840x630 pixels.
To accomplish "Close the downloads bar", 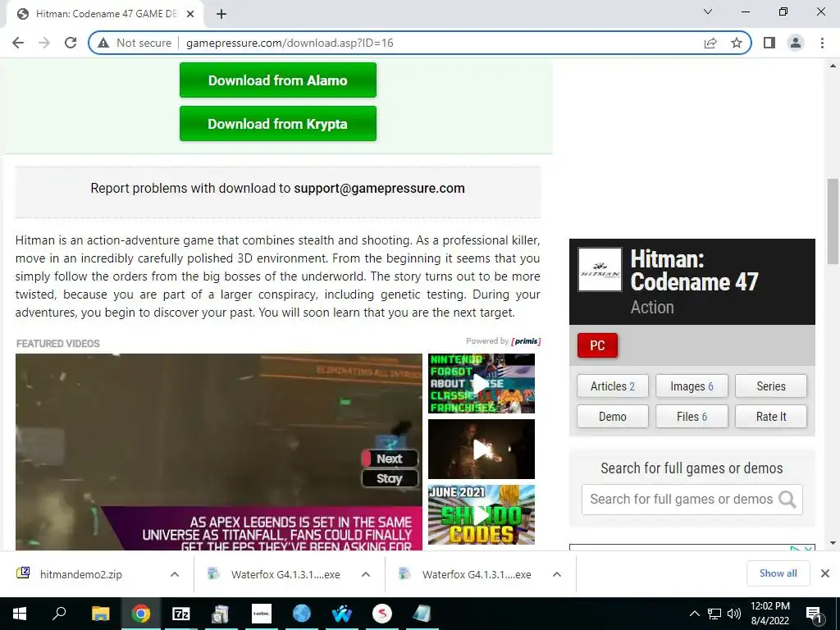I will click(x=825, y=573).
